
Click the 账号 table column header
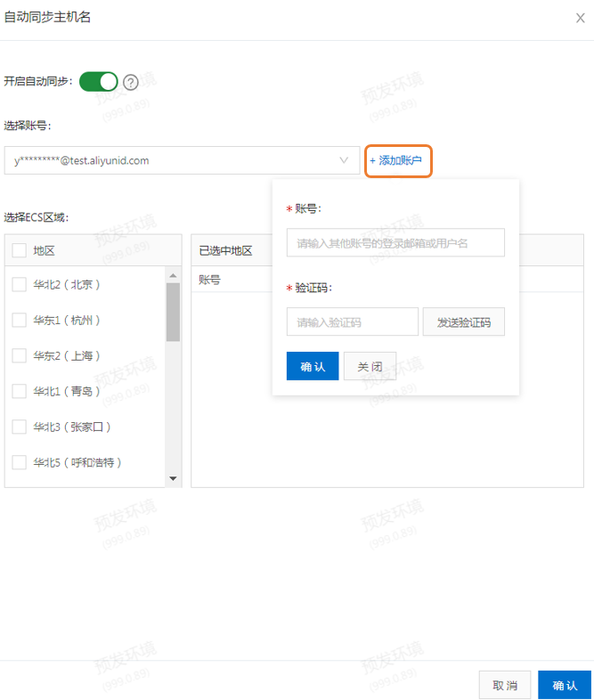coord(210,280)
